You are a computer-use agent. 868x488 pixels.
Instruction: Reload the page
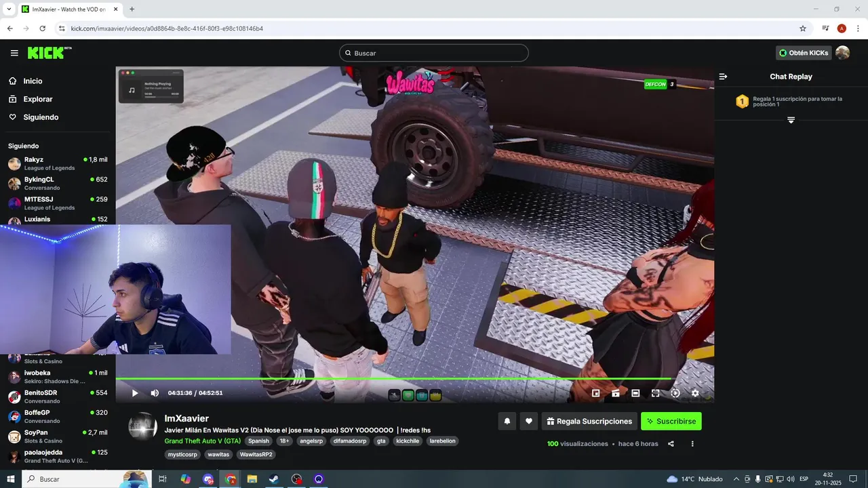click(x=42, y=28)
